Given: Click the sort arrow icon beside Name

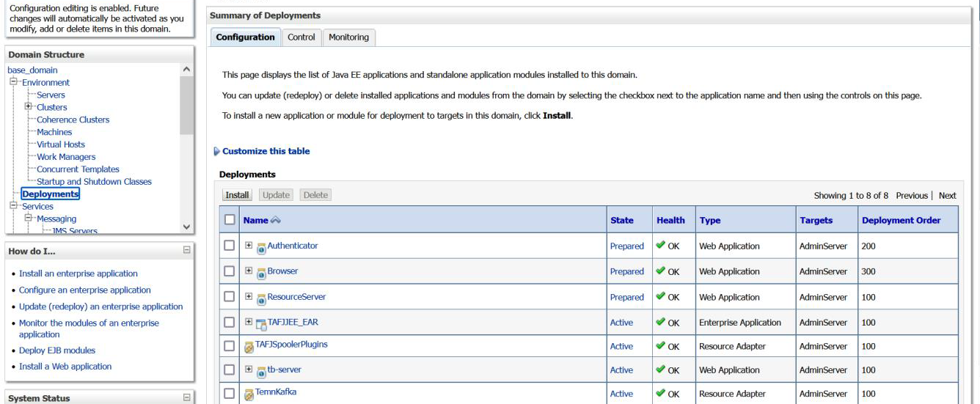Looking at the screenshot, I should coord(277,221).
